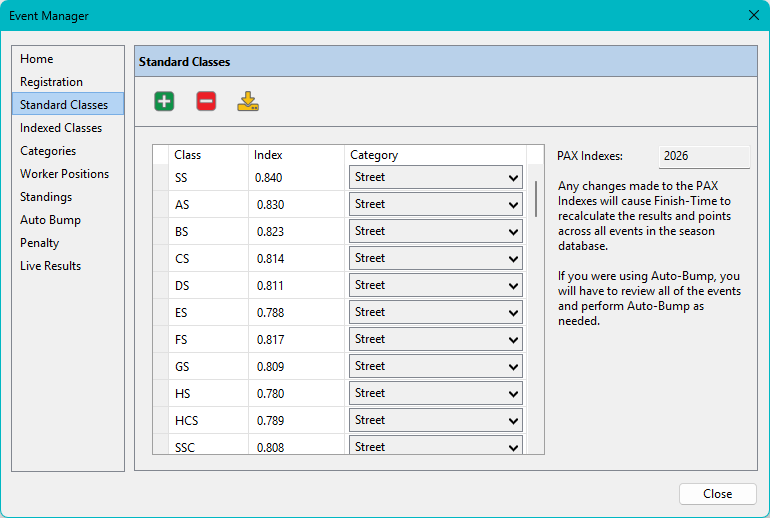
Task: Click the 0.811 index cell for DS
Action: 296,285
